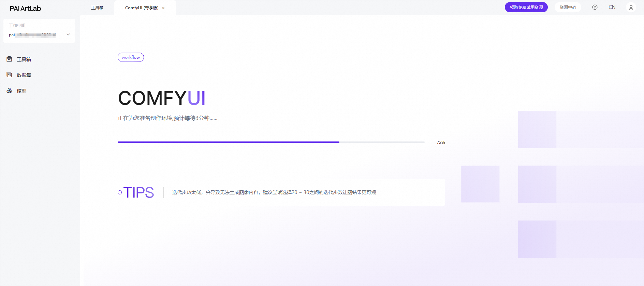644x286 pixels.
Task: Click the 模型 model icon in sidebar
Action: [9, 91]
